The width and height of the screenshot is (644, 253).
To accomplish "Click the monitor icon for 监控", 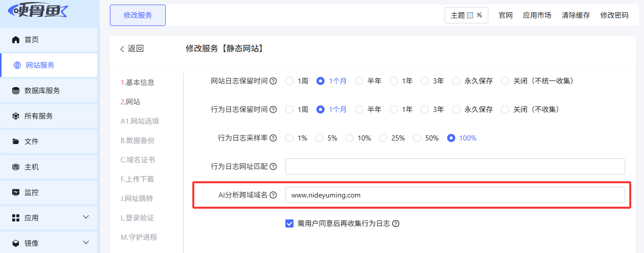I will tap(16, 192).
